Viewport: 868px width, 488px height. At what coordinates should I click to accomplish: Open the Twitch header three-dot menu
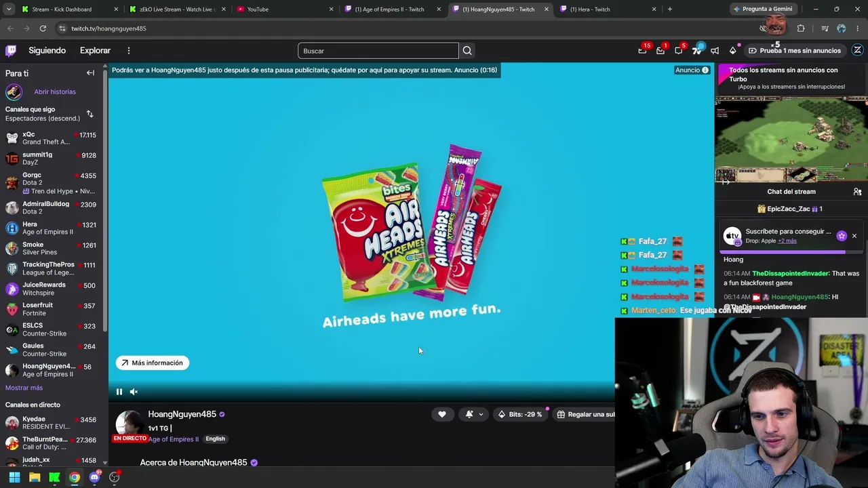coord(128,50)
